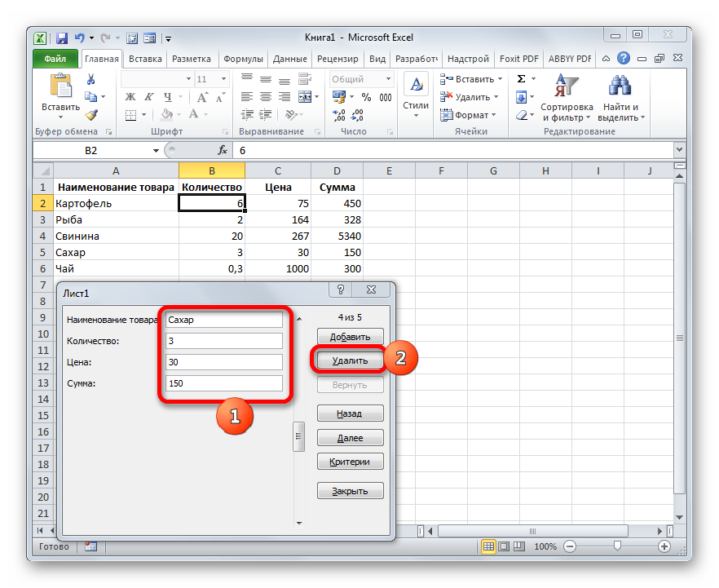Click the Undo arrow icon

[80, 38]
